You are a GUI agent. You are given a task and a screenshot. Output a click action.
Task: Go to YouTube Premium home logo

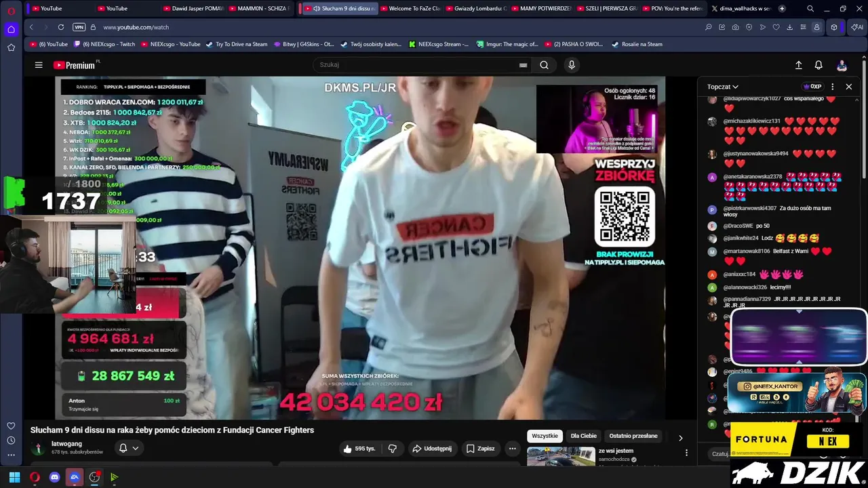(x=76, y=65)
